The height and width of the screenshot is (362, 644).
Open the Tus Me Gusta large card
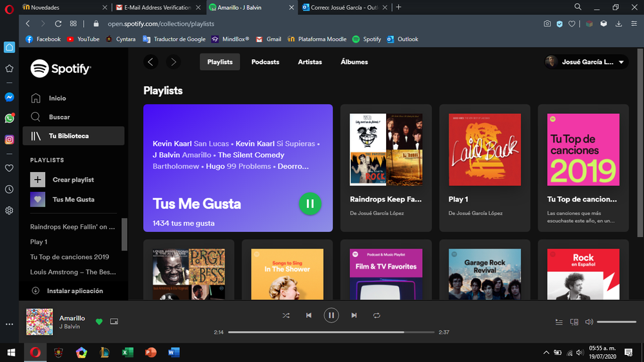(238, 168)
